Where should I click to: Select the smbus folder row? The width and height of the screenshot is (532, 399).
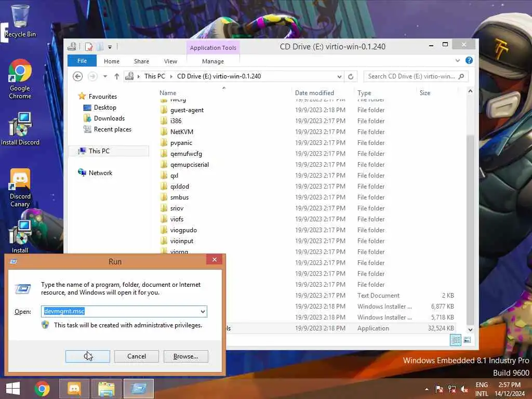pos(307,197)
